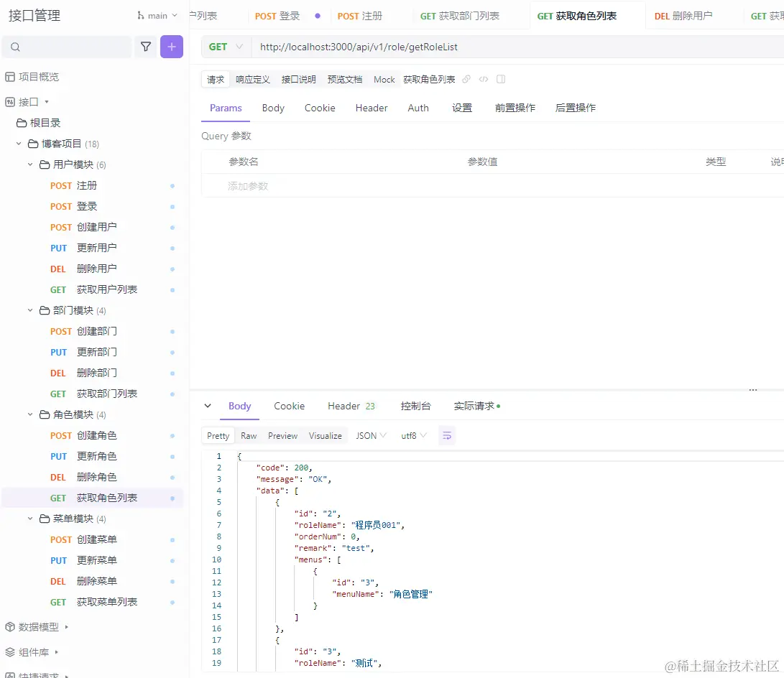Collapse the 博客项目 folder
Image resolution: width=784 pixels, height=678 pixels.
click(x=19, y=144)
